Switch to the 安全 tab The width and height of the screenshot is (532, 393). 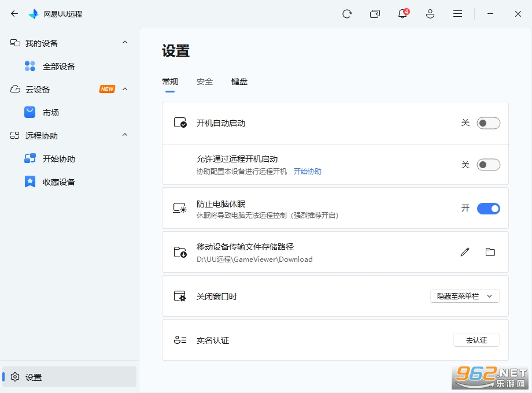pyautogui.click(x=205, y=81)
